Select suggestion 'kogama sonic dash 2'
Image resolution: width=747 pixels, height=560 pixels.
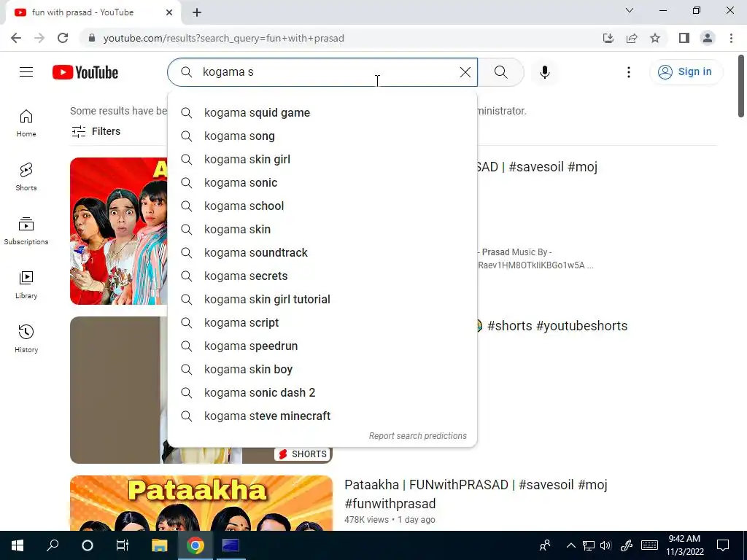click(322, 393)
